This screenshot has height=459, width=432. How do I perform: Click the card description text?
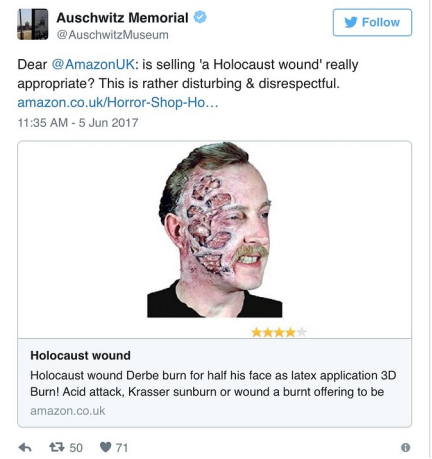pos(213,383)
